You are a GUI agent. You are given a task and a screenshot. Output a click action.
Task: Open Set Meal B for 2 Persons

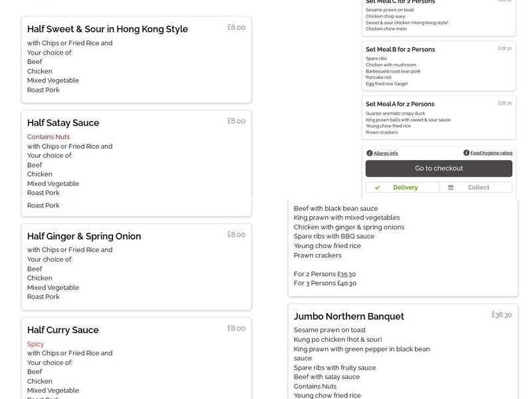click(401, 49)
